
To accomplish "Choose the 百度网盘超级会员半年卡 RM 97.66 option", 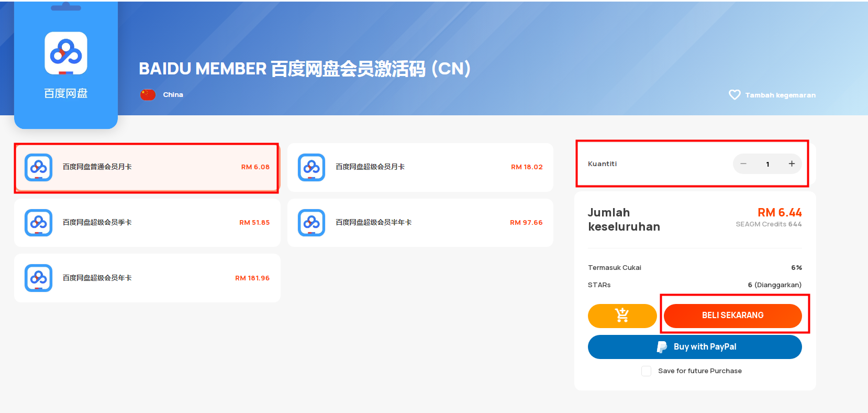I will 420,223.
